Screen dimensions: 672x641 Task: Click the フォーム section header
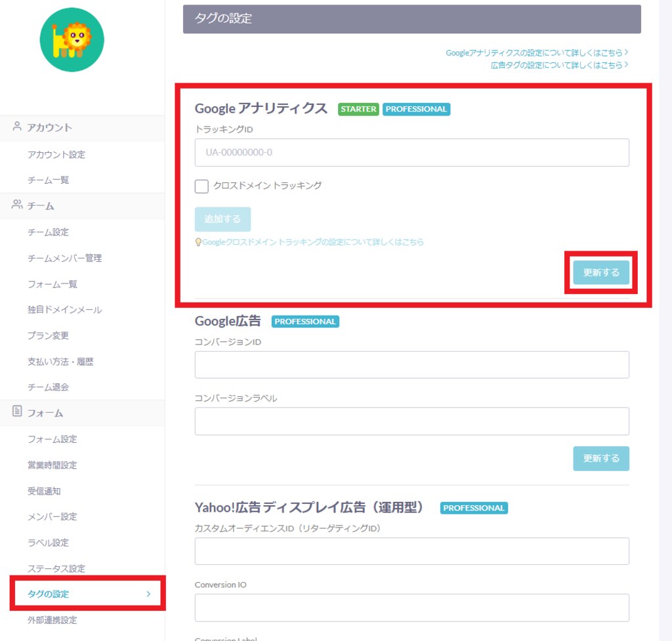(x=82, y=413)
